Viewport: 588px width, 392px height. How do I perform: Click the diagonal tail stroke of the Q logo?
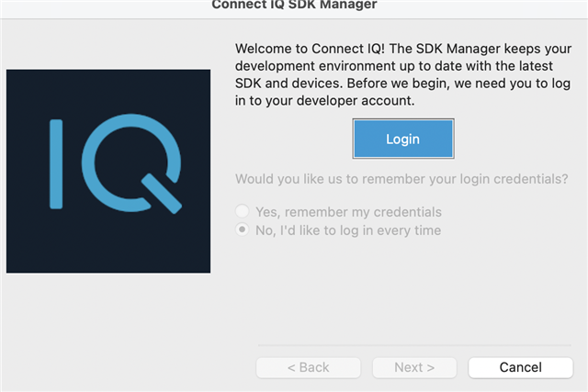click(162, 194)
